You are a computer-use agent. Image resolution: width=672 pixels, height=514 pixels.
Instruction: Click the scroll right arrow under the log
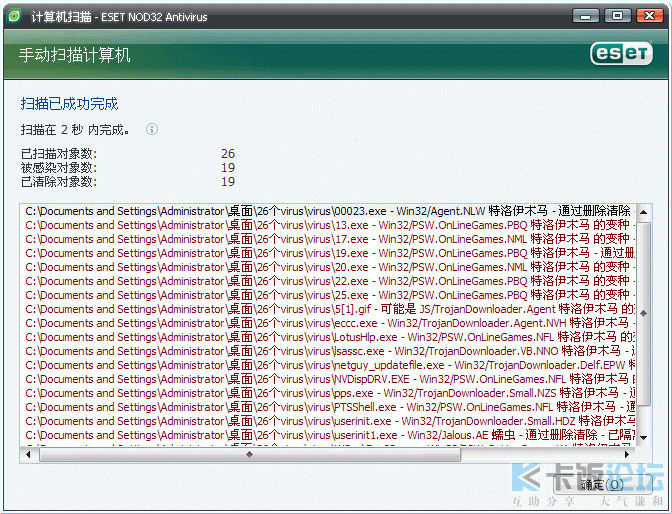coord(627,454)
